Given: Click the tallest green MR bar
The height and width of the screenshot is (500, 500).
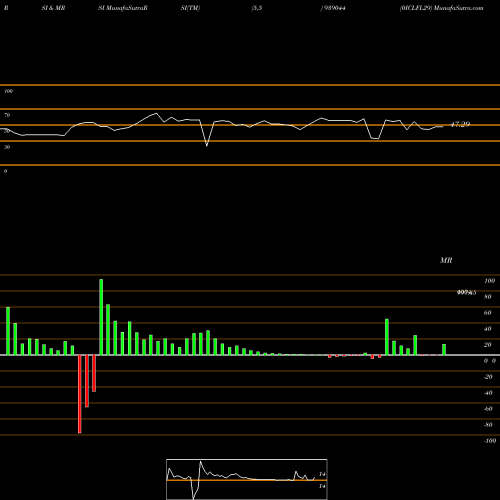Looking at the screenshot, I should tap(101, 317).
